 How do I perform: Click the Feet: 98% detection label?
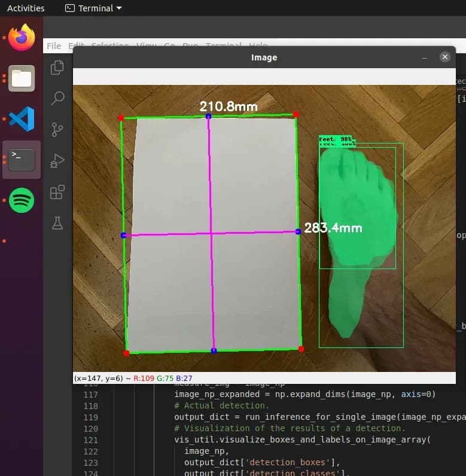[335, 139]
